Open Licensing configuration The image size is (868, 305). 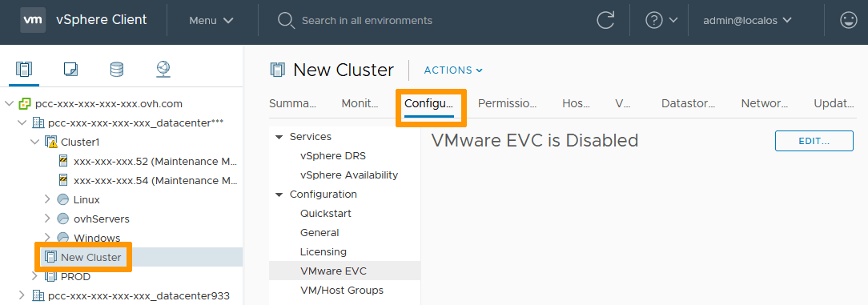(x=323, y=252)
